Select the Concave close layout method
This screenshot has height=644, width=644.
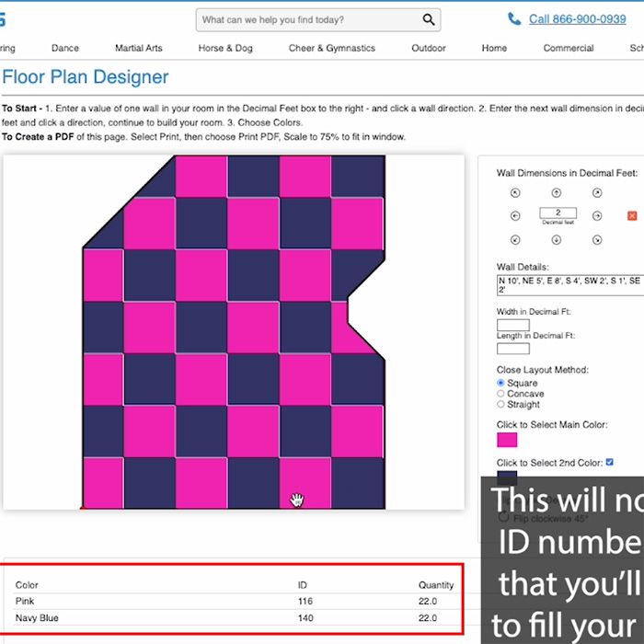point(500,394)
